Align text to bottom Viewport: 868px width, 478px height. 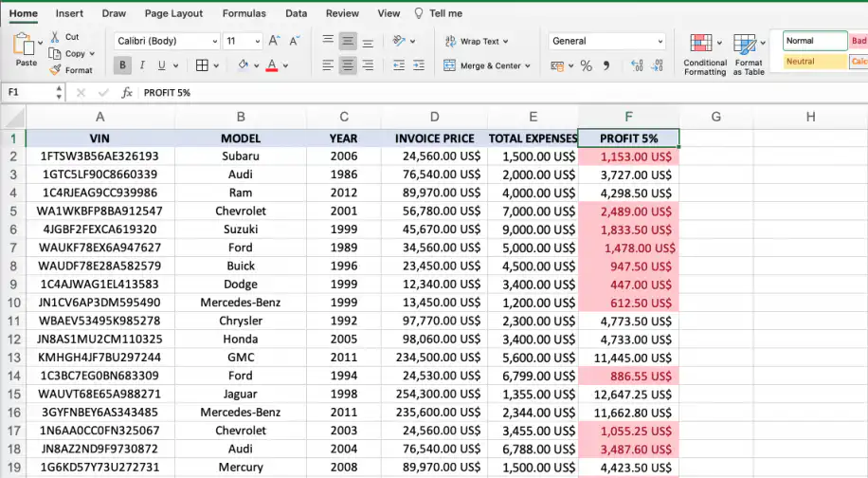click(368, 42)
